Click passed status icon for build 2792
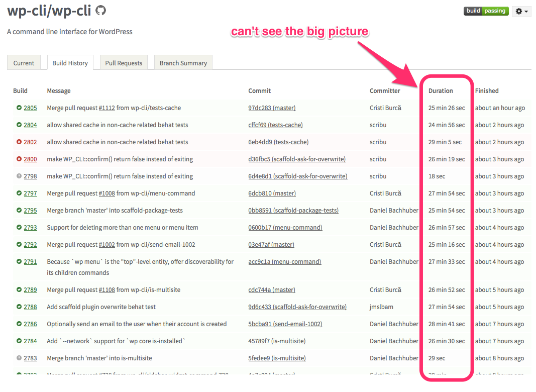The height and width of the screenshot is (392, 536). [19, 245]
